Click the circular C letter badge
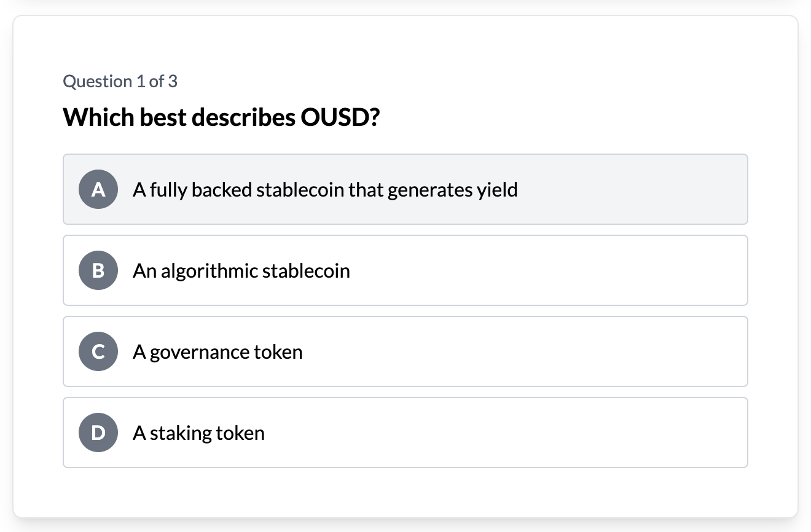 (98, 351)
